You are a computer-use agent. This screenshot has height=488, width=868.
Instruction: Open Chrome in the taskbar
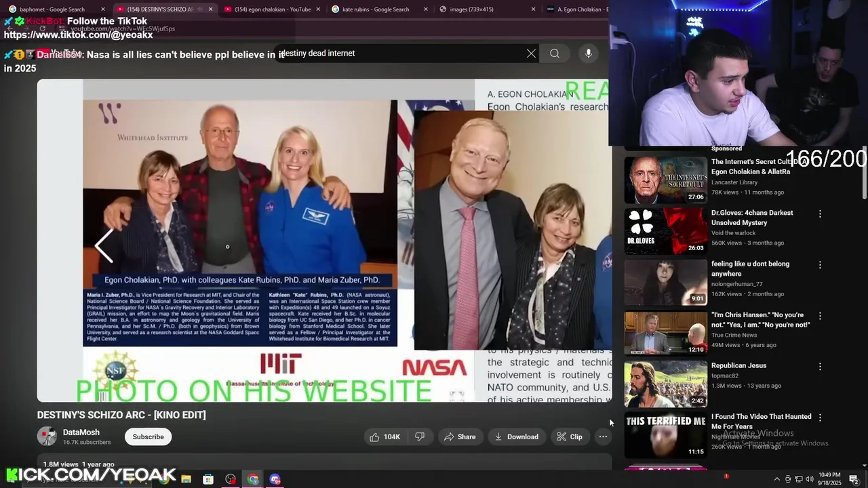click(253, 479)
